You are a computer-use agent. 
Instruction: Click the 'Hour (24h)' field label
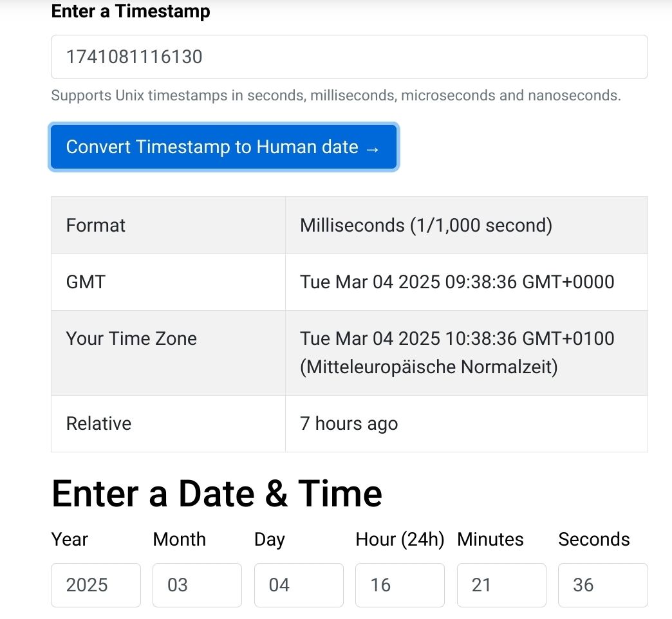[400, 539]
